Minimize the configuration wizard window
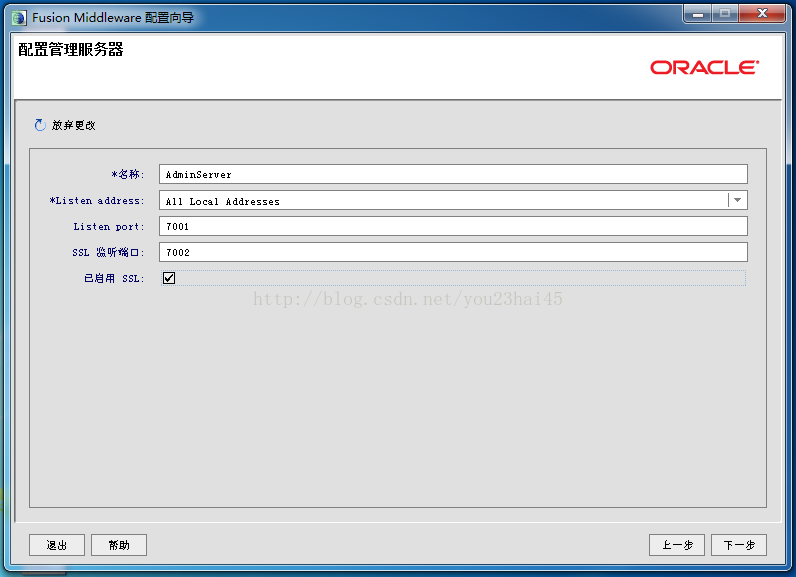The height and width of the screenshot is (577, 796). pyautogui.click(x=698, y=14)
